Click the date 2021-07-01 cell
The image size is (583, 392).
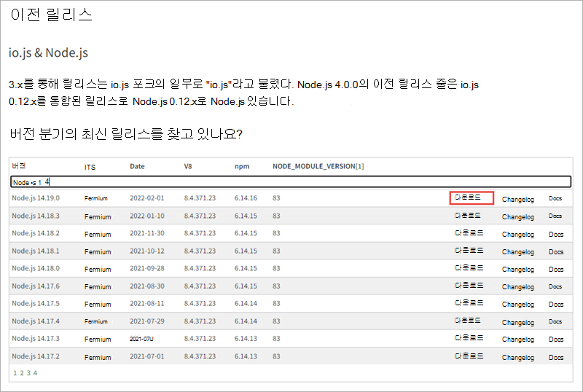(x=147, y=356)
